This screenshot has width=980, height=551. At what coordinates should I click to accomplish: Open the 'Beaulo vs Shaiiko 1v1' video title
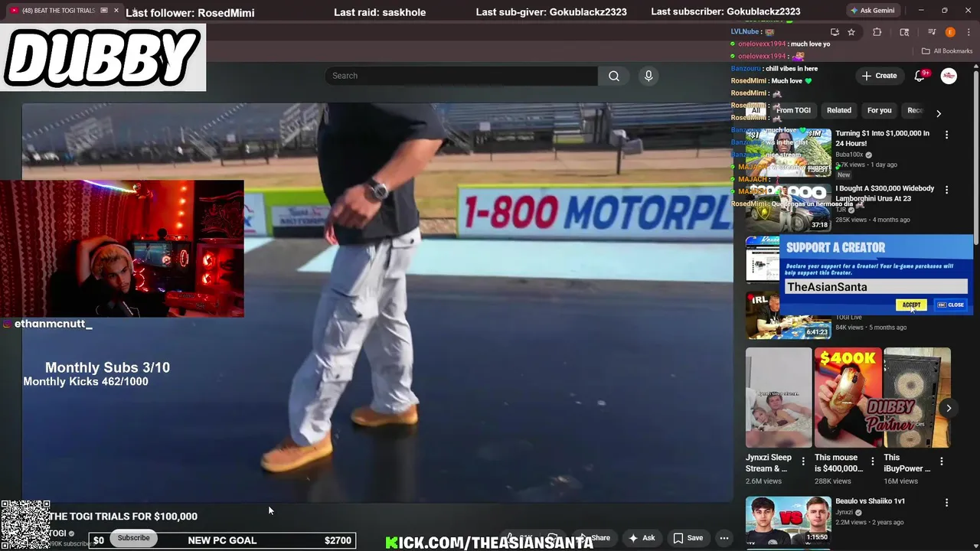click(x=870, y=501)
